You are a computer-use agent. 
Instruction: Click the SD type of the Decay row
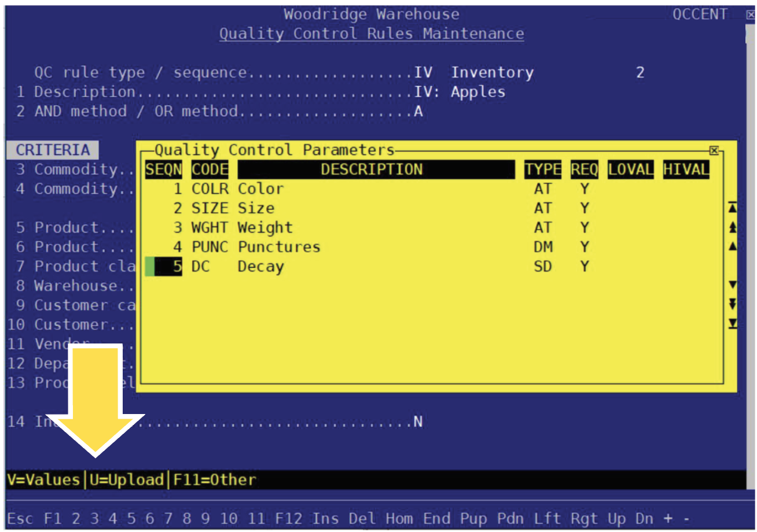543,267
